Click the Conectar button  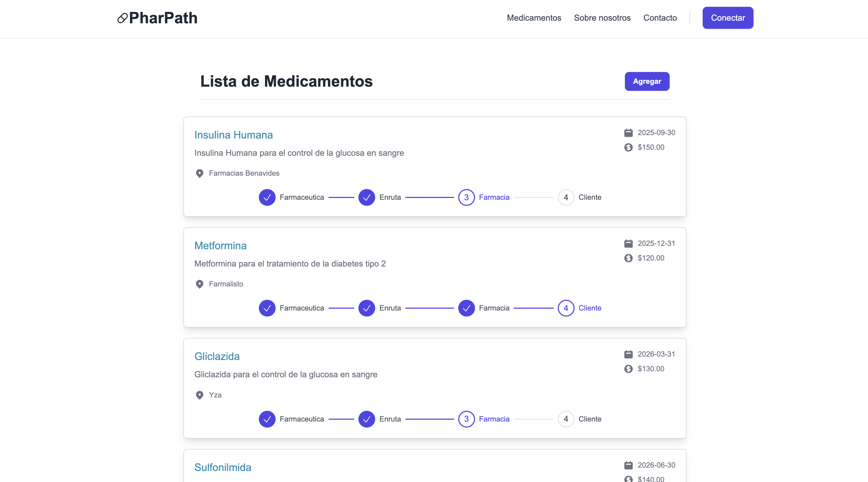728,18
